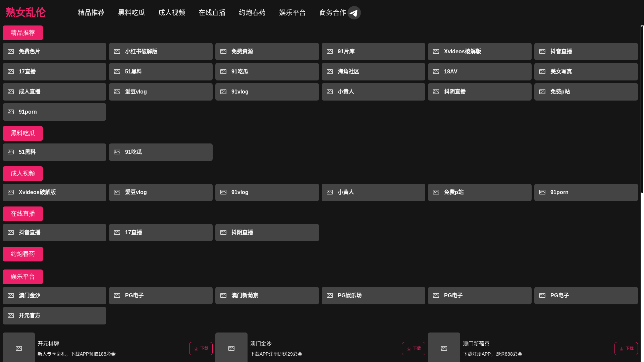This screenshot has height=362, width=644.
Task: Open 51黑料 under 黑料吃瓜 section
Action: click(x=54, y=152)
